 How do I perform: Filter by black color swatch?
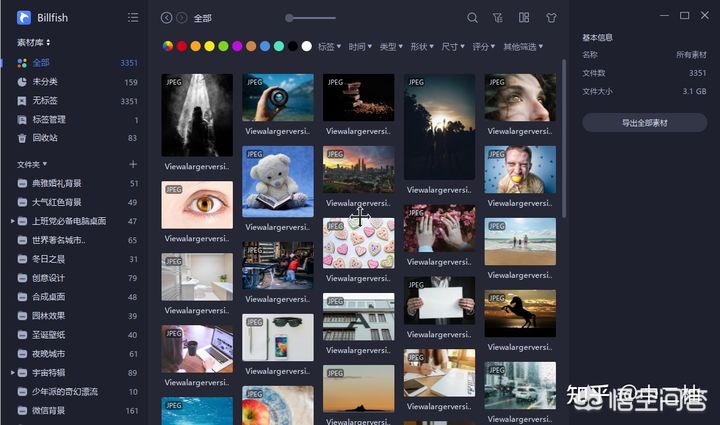(292, 46)
